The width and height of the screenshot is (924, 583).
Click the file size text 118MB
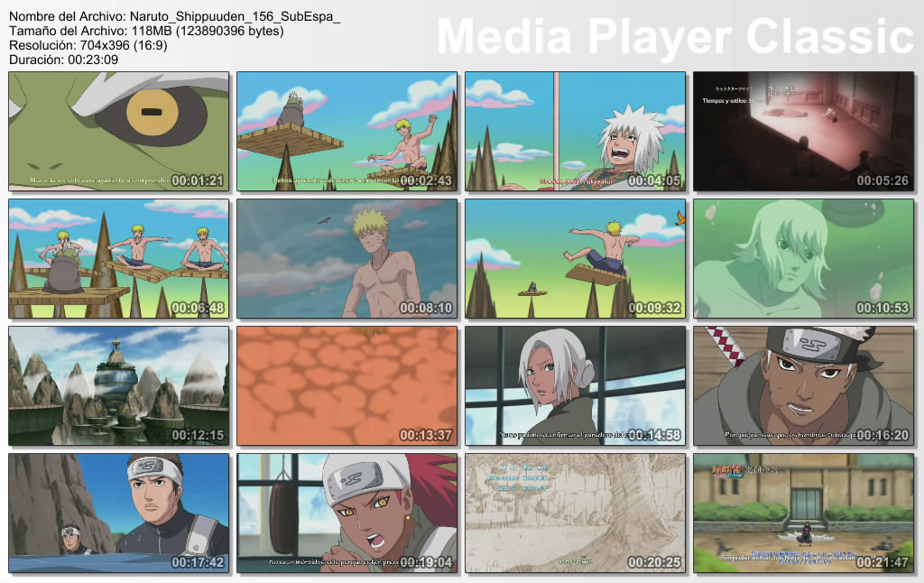pyautogui.click(x=152, y=32)
